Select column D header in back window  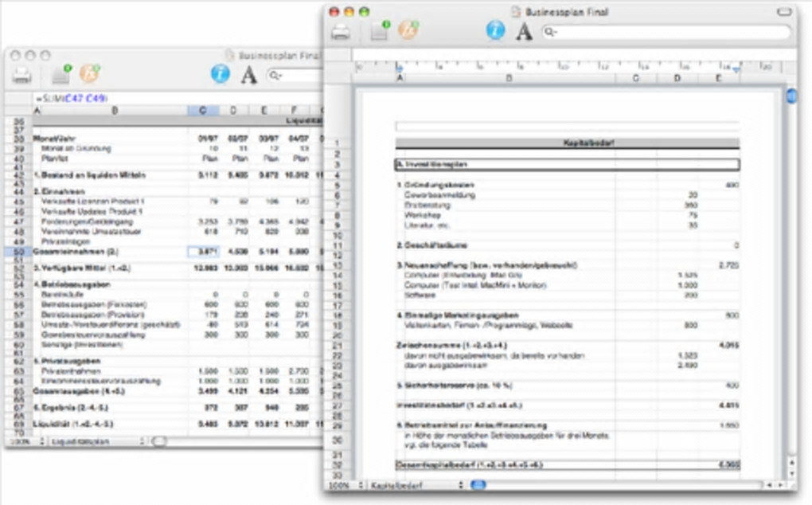(x=233, y=111)
